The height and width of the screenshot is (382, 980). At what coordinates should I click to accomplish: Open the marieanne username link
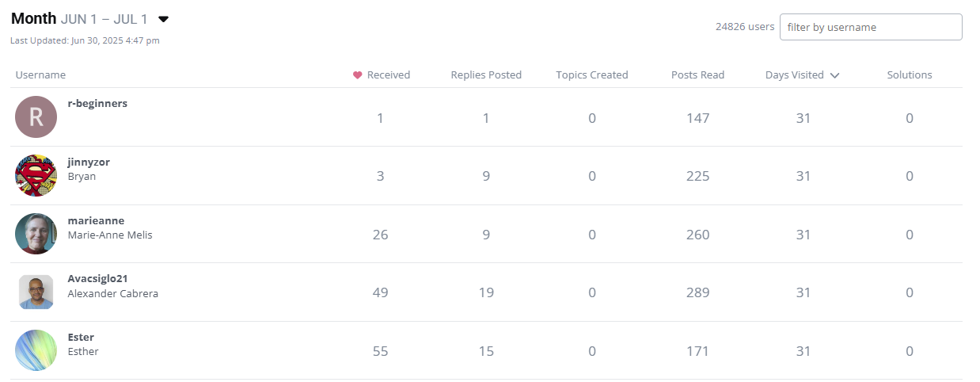coord(96,220)
